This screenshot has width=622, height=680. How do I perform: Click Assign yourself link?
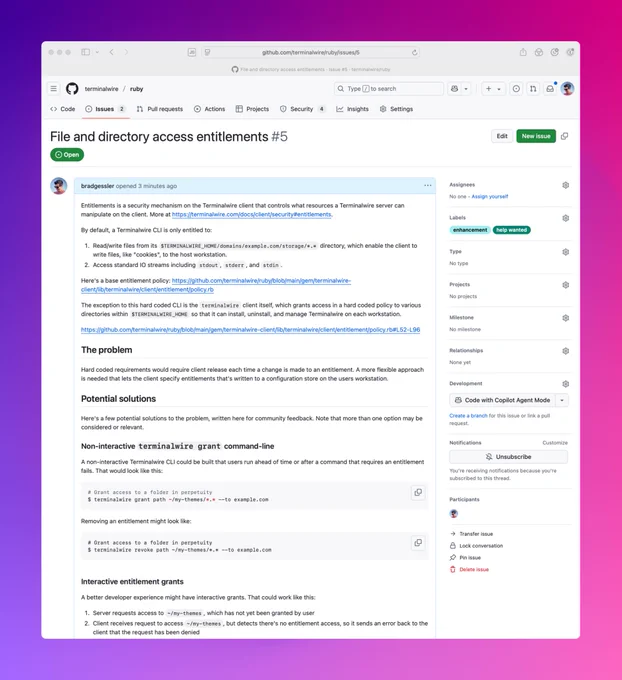490,196
